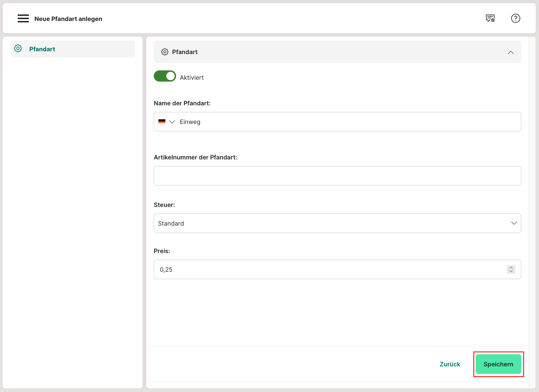
Task: Increase the Preis value with the up arrow
Action: [x=511, y=267]
